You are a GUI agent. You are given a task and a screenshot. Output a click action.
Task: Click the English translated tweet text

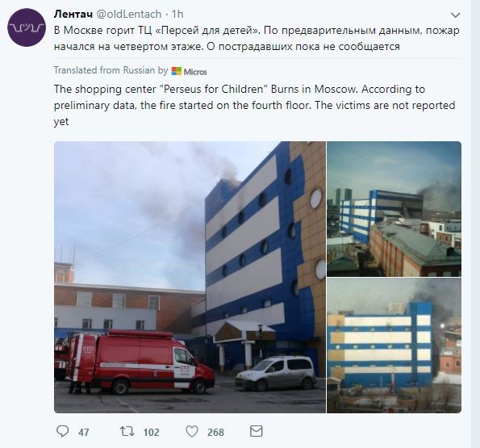pyautogui.click(x=254, y=105)
